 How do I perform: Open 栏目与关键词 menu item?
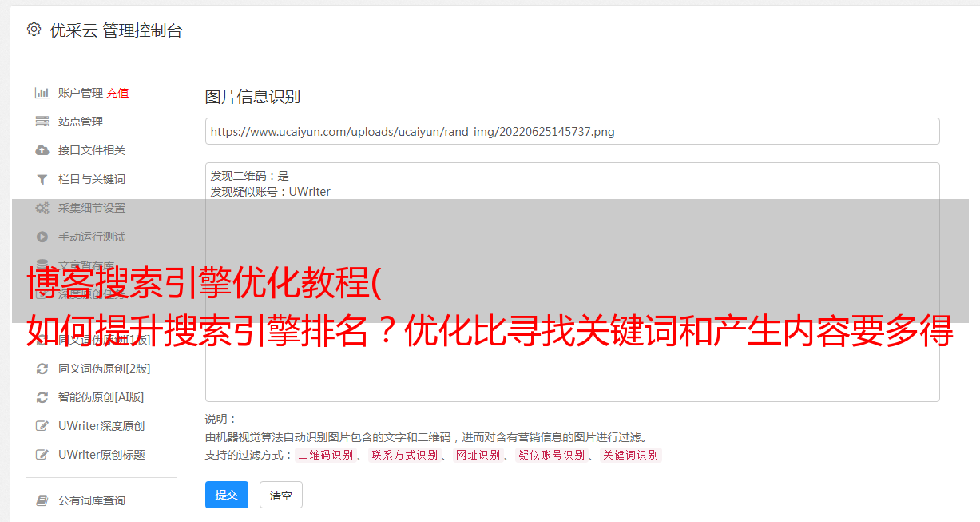pos(92,179)
